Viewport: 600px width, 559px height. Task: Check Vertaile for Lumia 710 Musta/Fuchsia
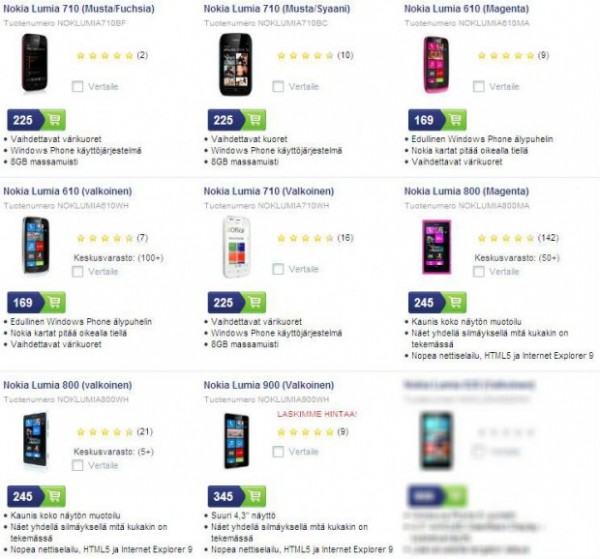point(78,86)
